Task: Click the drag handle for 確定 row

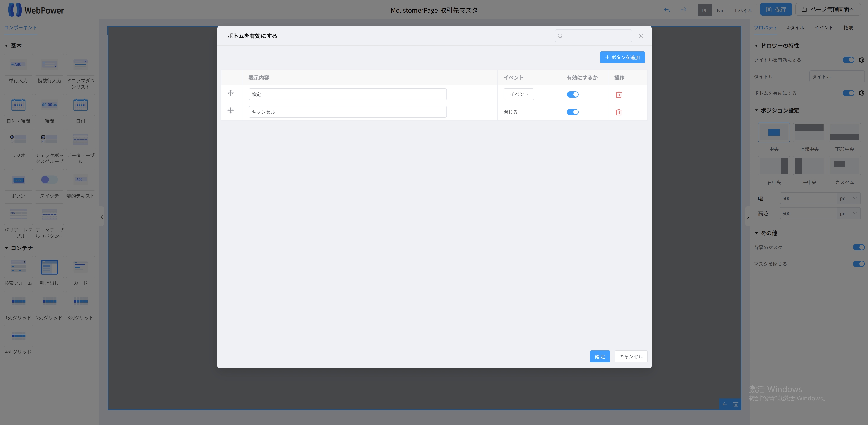Action: 230,93
